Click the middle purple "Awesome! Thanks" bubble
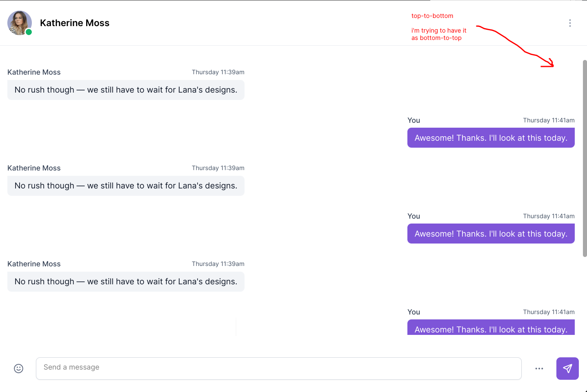 (491, 234)
